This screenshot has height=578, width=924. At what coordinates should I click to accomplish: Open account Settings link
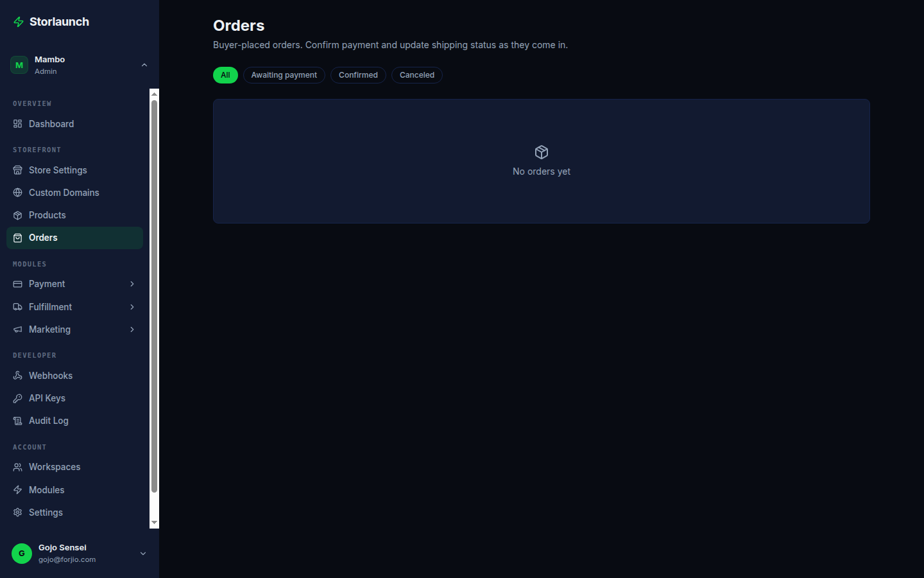coord(74,512)
